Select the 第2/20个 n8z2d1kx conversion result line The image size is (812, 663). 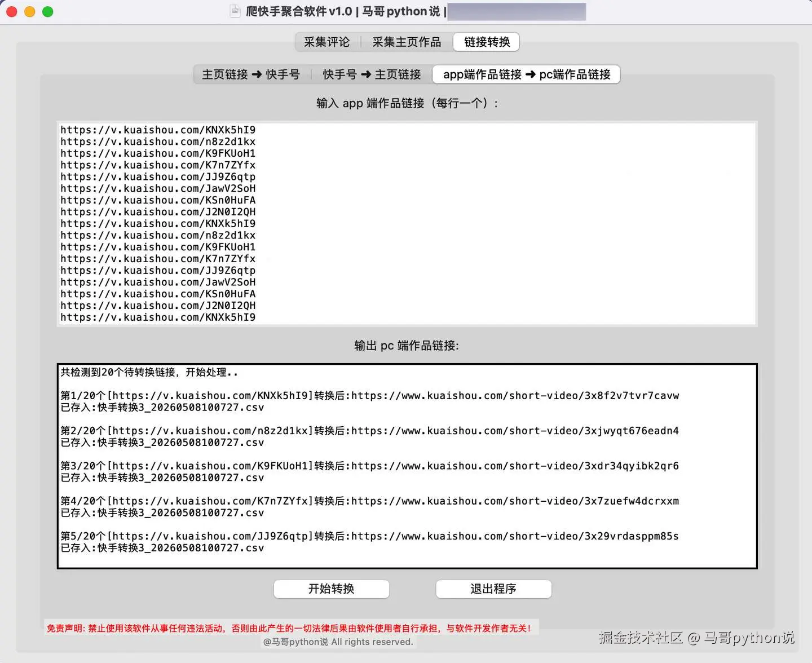[369, 431]
